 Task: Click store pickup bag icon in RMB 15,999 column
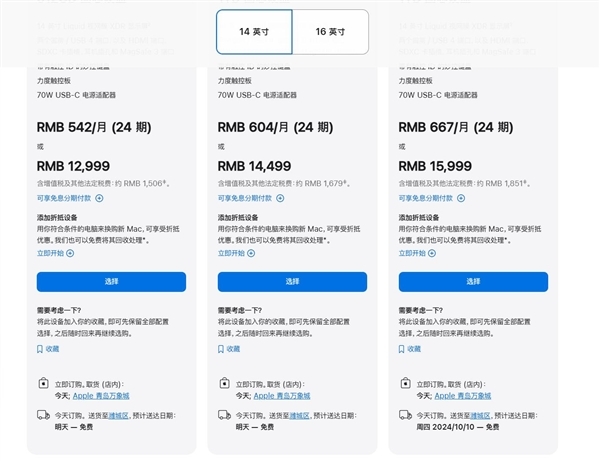pyautogui.click(x=405, y=383)
